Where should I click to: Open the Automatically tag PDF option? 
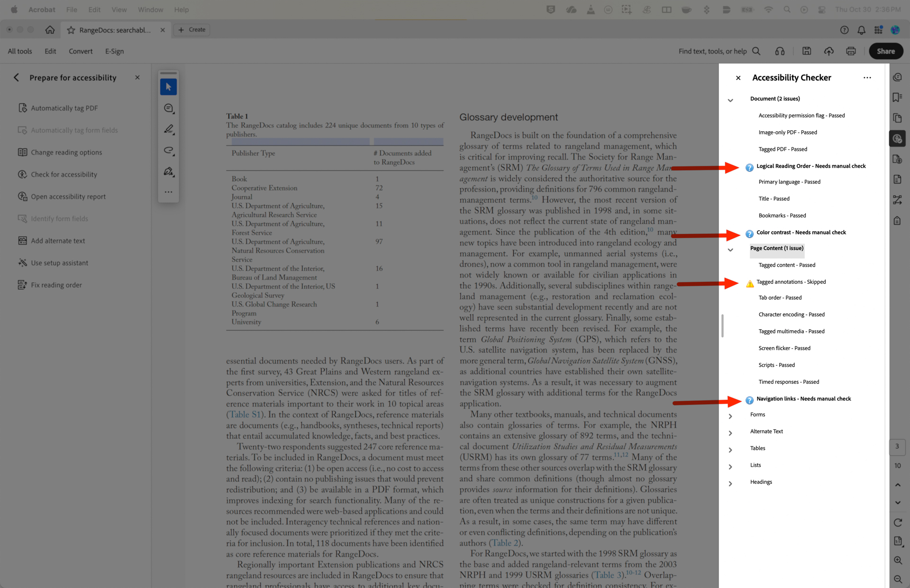tap(64, 108)
